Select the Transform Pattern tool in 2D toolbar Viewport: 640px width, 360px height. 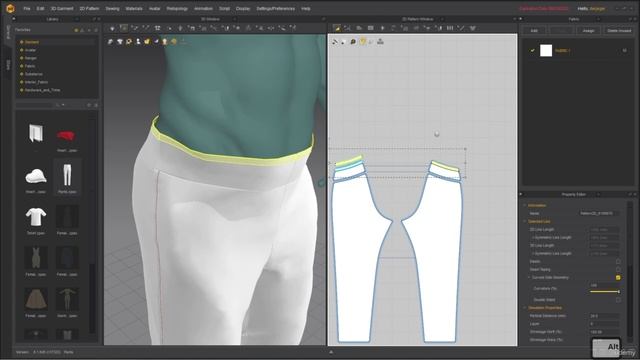tap(348, 28)
